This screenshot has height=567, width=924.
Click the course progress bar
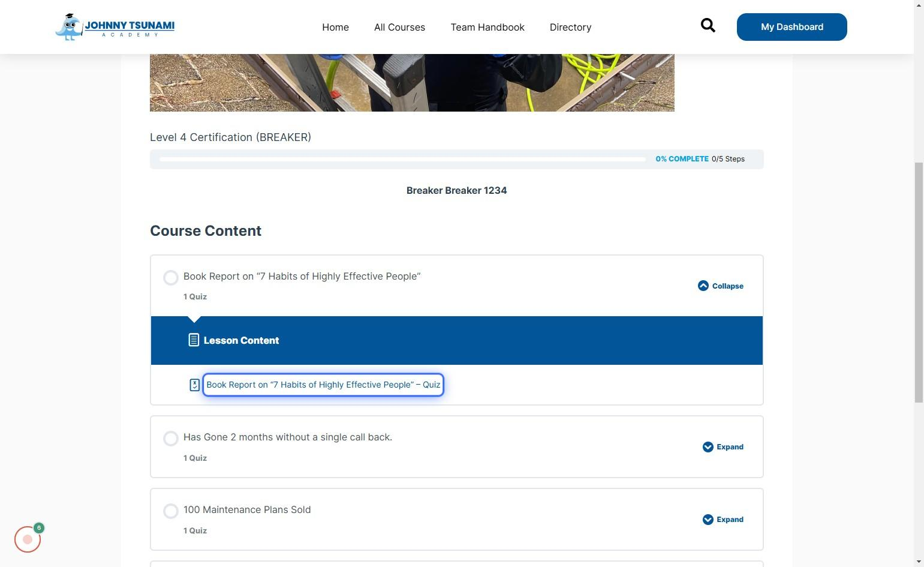pyautogui.click(x=402, y=159)
